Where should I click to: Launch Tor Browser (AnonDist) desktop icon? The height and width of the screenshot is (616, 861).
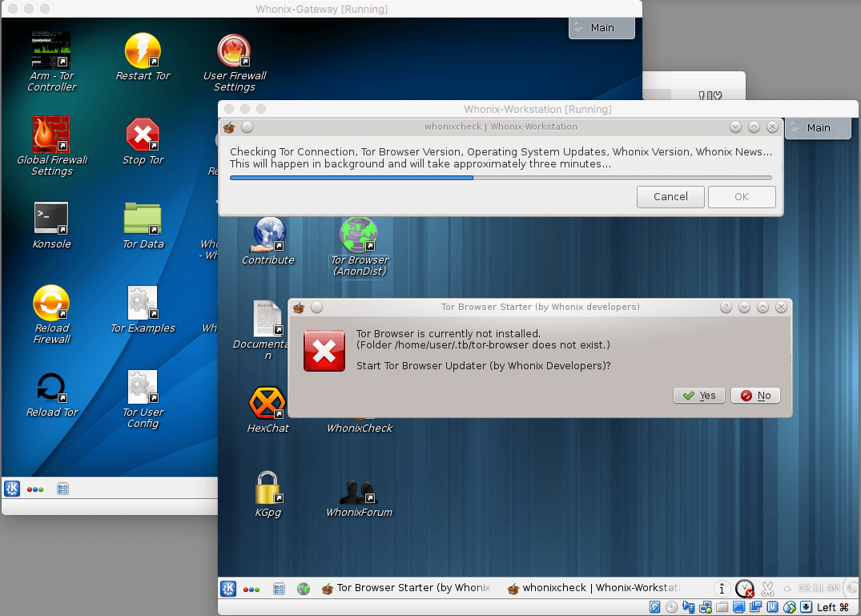coord(359,247)
